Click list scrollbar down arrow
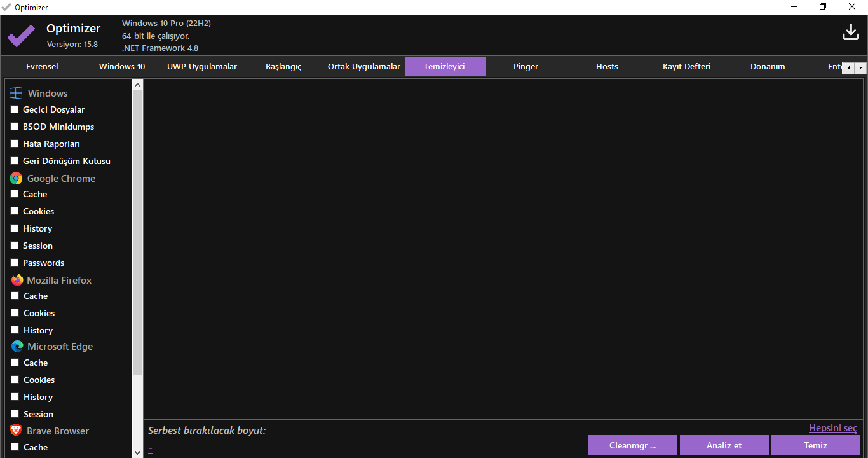The width and height of the screenshot is (868, 458). [138, 452]
